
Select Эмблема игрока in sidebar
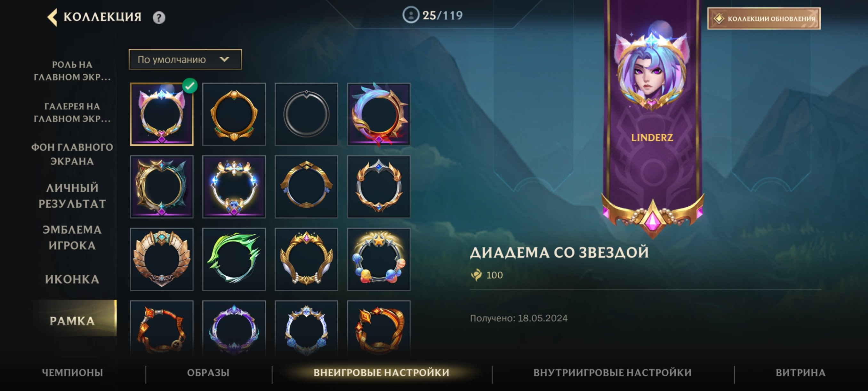coord(72,237)
